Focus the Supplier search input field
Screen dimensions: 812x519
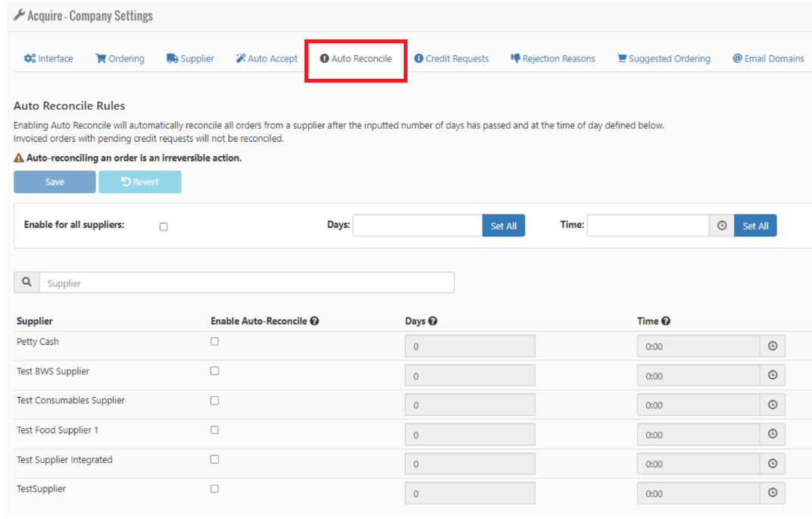click(x=246, y=283)
